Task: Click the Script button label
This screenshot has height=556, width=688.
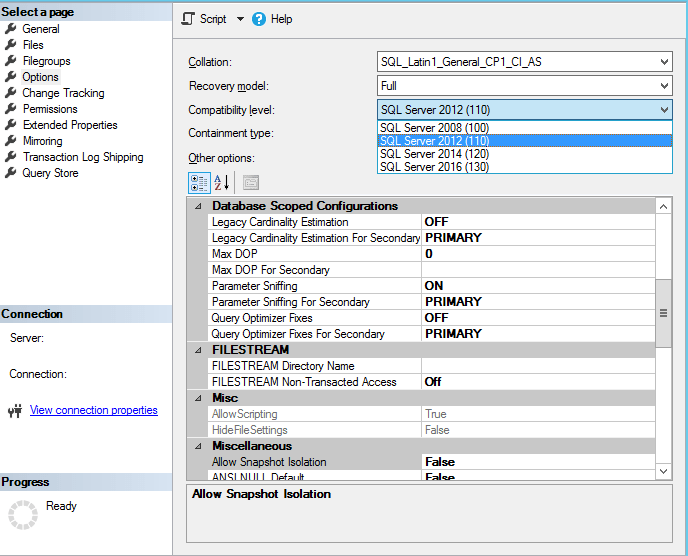Action: pos(213,19)
